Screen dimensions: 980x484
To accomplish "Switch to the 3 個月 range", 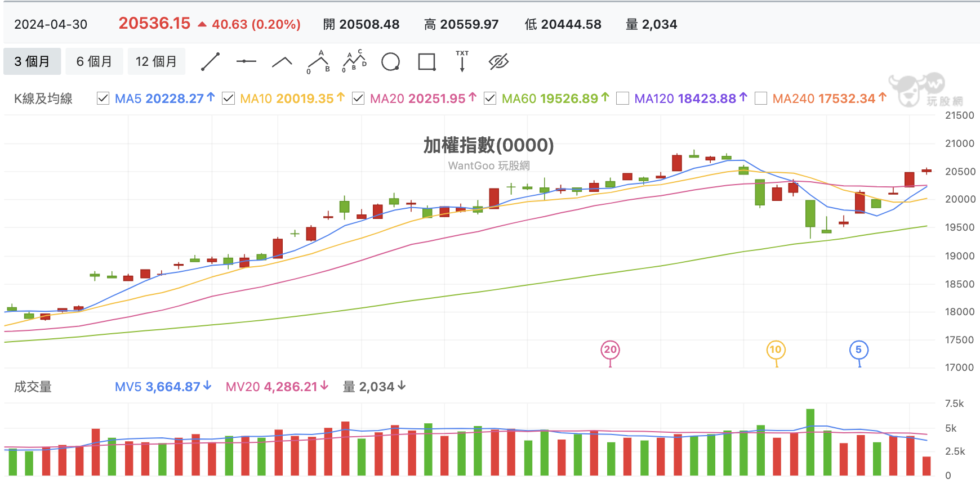I will [32, 61].
